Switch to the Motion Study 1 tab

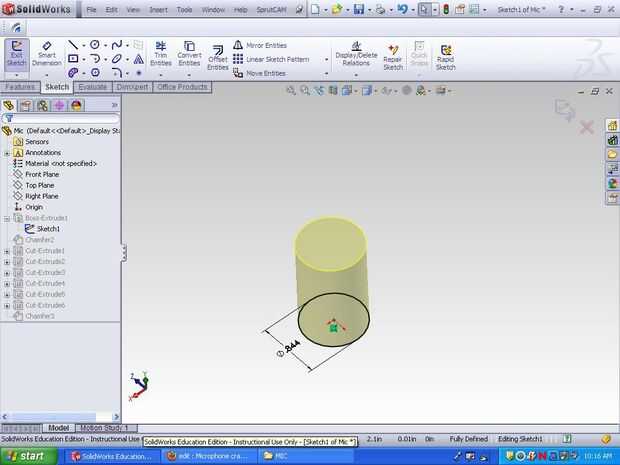pos(104,428)
